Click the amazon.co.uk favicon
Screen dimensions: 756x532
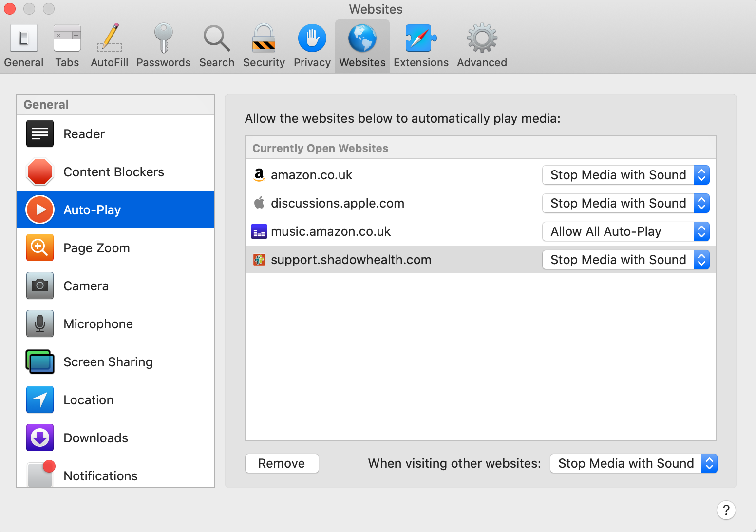point(259,175)
